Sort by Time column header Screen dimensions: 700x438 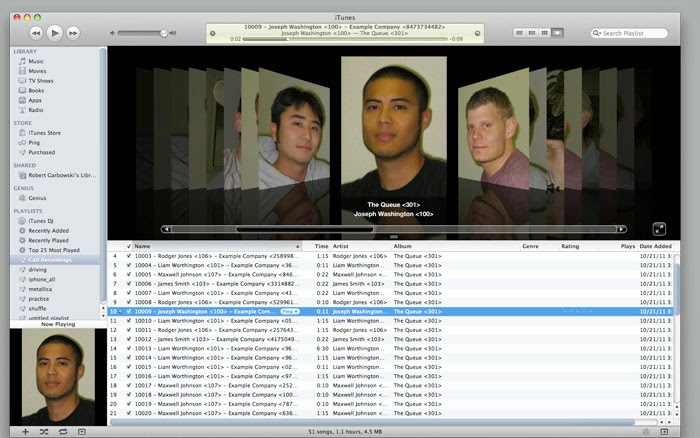tap(317, 246)
